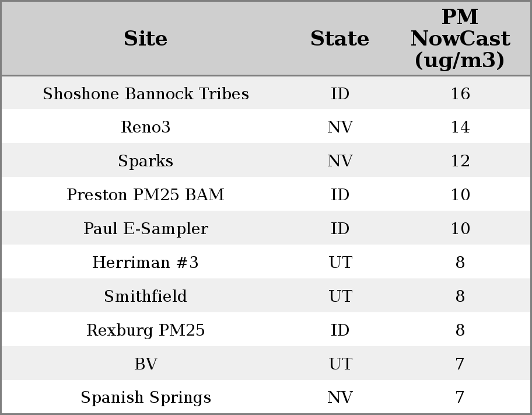Select the UT state cell for Herriman #3
Image resolution: width=532 pixels, height=415 pixels.
(x=339, y=263)
